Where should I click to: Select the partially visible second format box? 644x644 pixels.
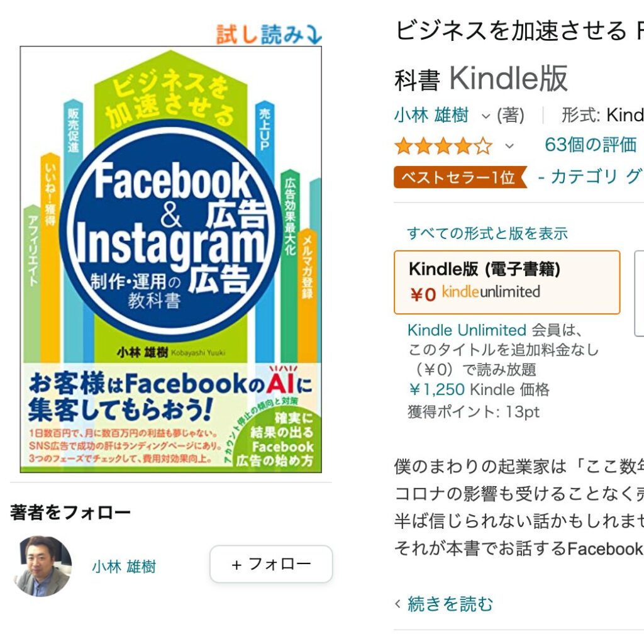point(639,293)
